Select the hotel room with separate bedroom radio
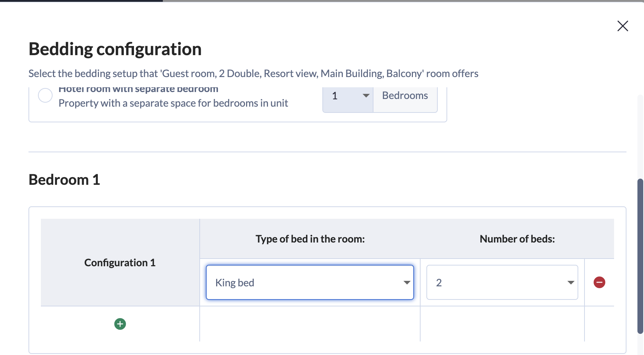 (45, 96)
